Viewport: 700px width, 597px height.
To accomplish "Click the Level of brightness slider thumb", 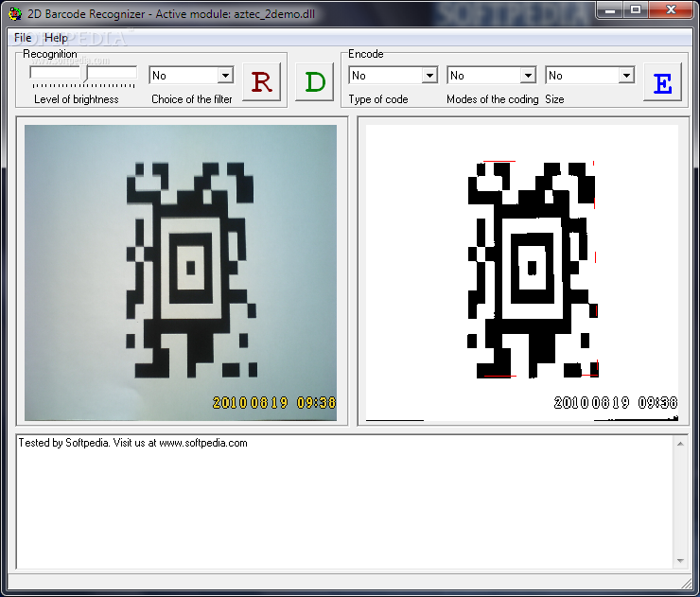I will (x=84, y=73).
